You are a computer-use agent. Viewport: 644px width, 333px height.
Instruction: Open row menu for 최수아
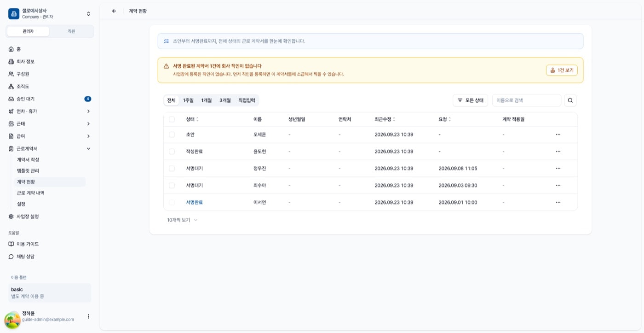pos(558,185)
